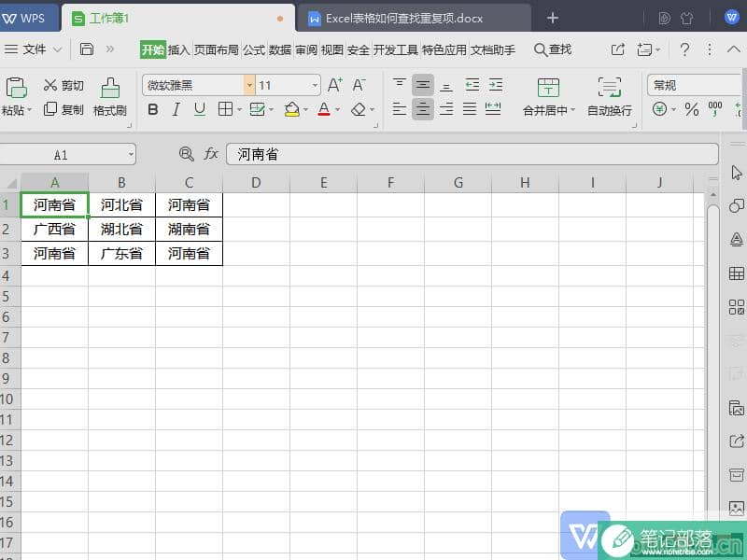Image resolution: width=747 pixels, height=560 pixels.
Task: Toggle vertical middle alignment
Action: 423,85
